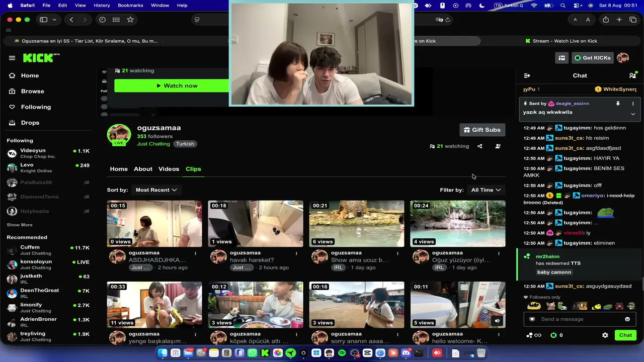
Task: Open chat settings gear
Action: pyautogui.click(x=605, y=335)
